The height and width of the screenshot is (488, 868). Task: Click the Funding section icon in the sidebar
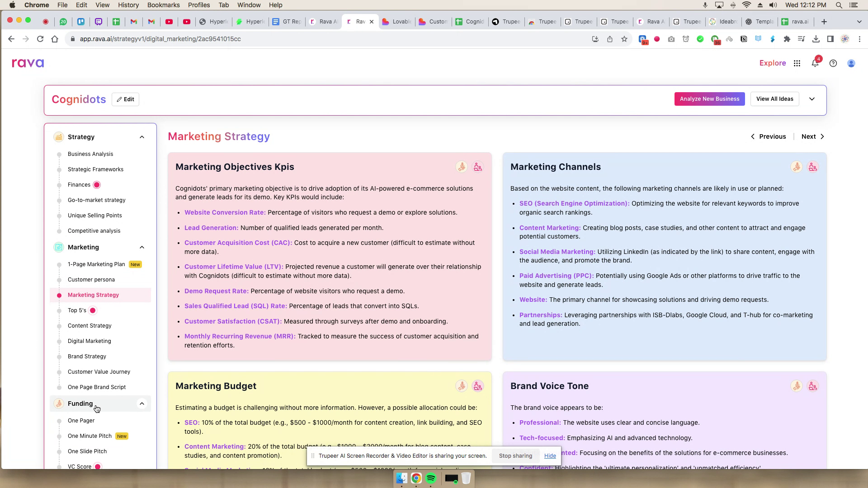(59, 404)
